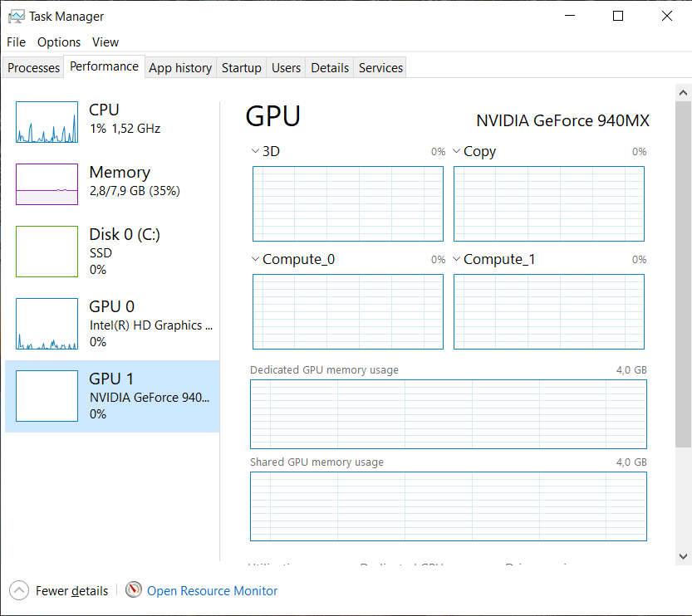Switch to the Processes tab

coord(33,68)
